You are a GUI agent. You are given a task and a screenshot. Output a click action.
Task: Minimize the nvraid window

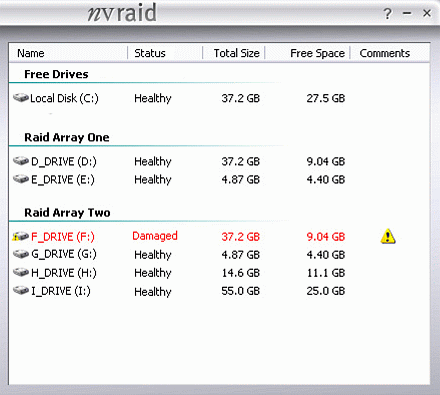[x=407, y=13]
